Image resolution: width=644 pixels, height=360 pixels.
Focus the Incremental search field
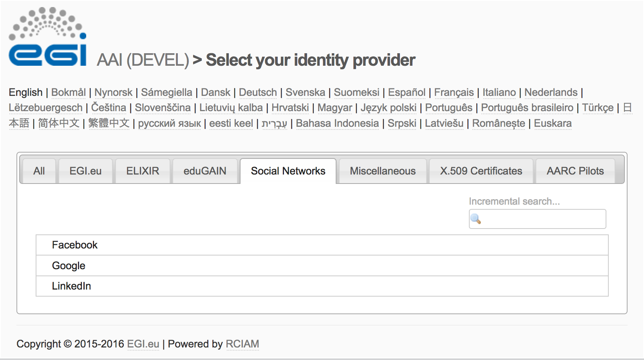coord(537,219)
